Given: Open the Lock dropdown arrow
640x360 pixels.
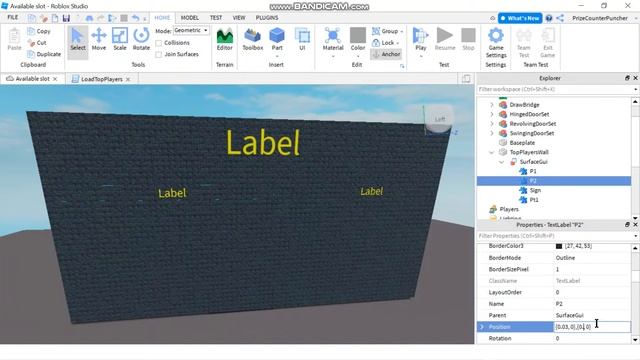Looking at the screenshot, I should coord(398,43).
